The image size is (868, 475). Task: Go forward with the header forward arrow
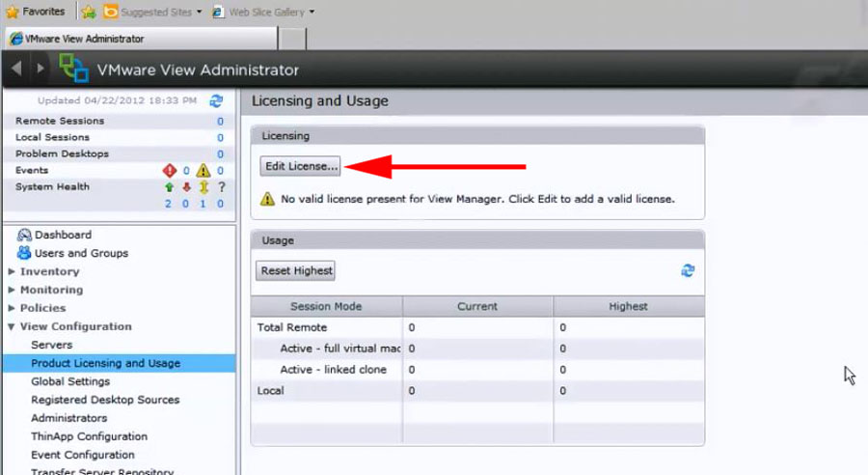40,69
